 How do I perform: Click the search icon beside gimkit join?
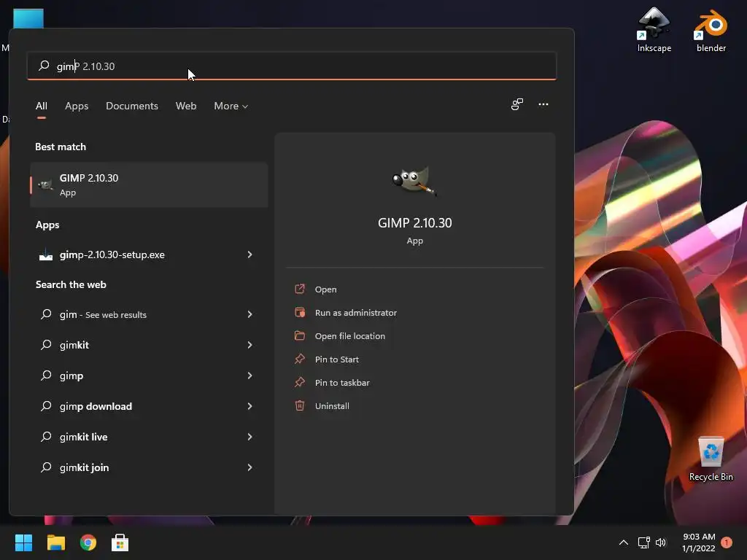46,467
